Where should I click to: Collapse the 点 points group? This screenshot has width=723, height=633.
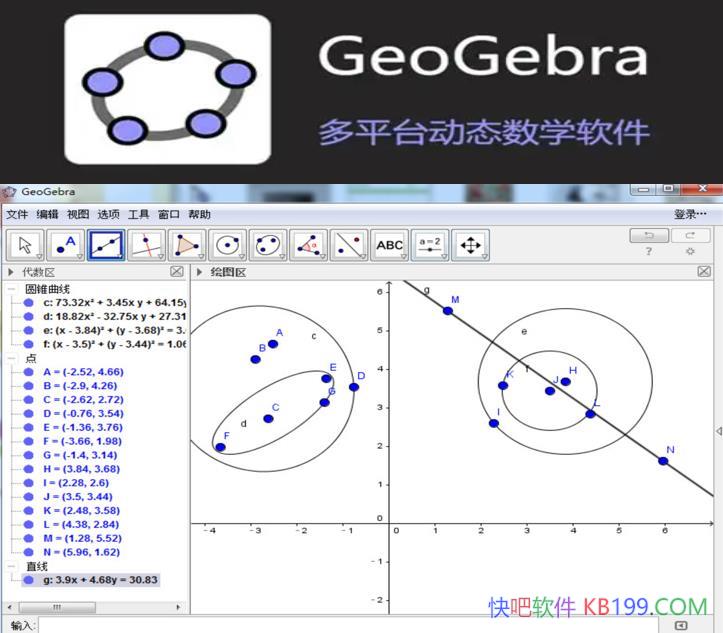(12, 358)
